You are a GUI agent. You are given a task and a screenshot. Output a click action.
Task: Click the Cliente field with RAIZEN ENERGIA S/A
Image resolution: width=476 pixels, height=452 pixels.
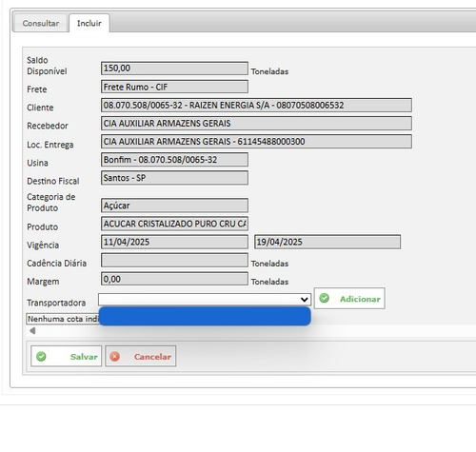point(256,105)
